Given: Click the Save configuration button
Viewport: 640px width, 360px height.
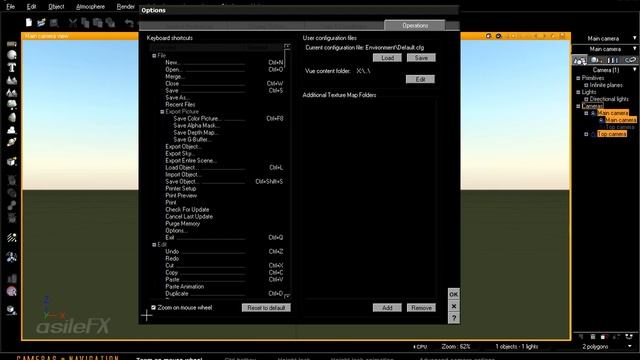Looking at the screenshot, I should 421,58.
